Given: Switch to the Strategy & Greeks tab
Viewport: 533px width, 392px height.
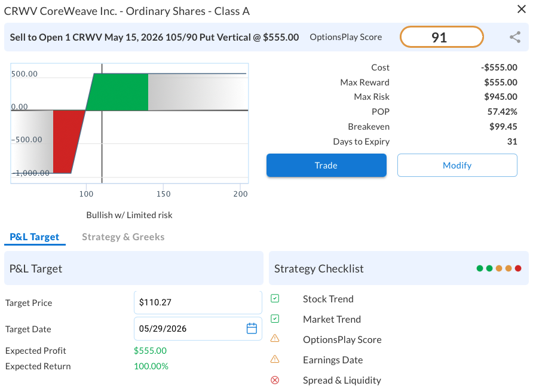Looking at the screenshot, I should click(123, 237).
